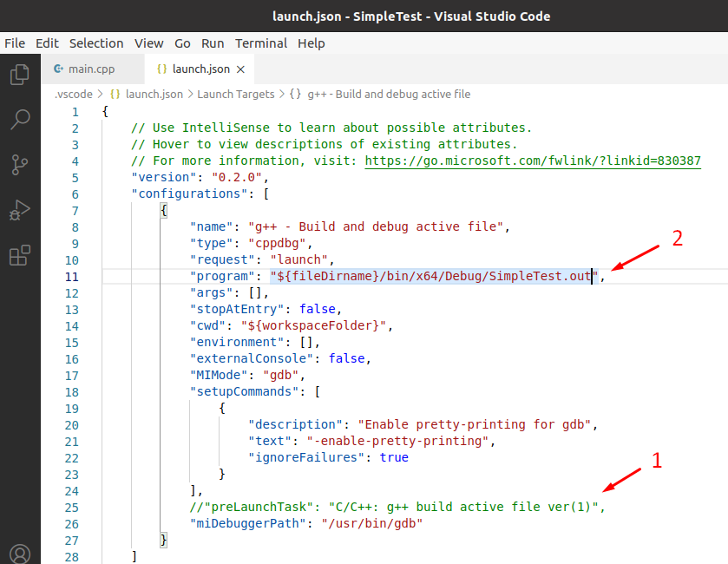Open the Source Control view
This screenshot has width=728, height=564.
point(19,165)
